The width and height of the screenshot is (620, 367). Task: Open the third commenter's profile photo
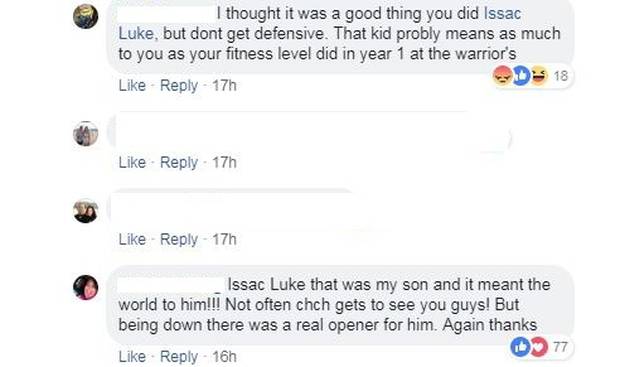point(85,211)
